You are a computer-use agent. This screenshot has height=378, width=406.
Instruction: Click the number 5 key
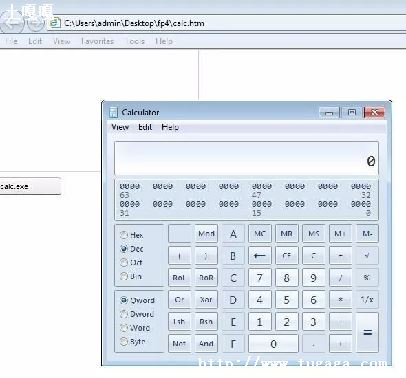point(287,300)
